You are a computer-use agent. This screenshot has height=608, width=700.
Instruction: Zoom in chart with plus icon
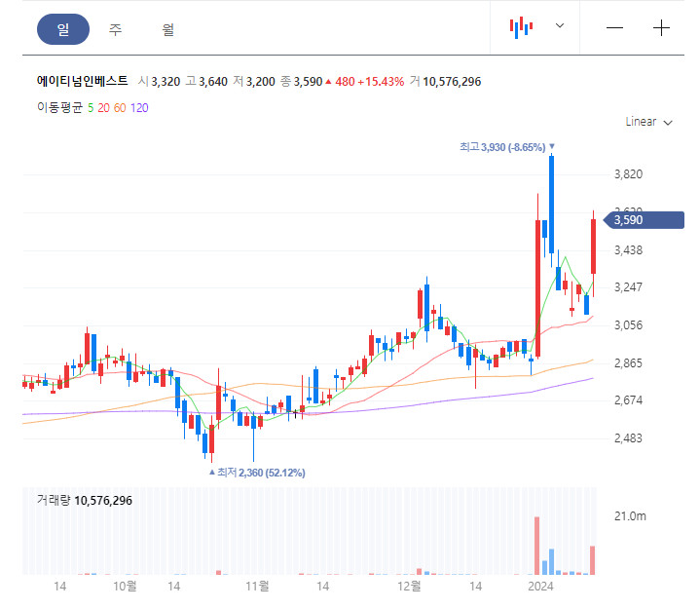[x=661, y=28]
